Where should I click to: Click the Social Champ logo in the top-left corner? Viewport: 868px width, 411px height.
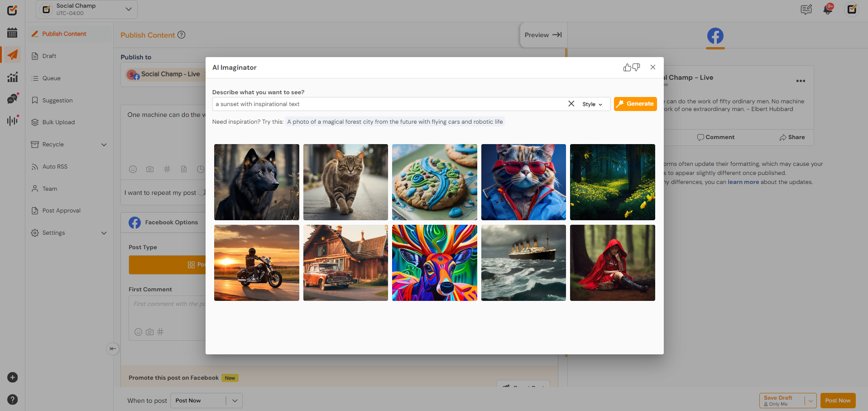point(12,10)
